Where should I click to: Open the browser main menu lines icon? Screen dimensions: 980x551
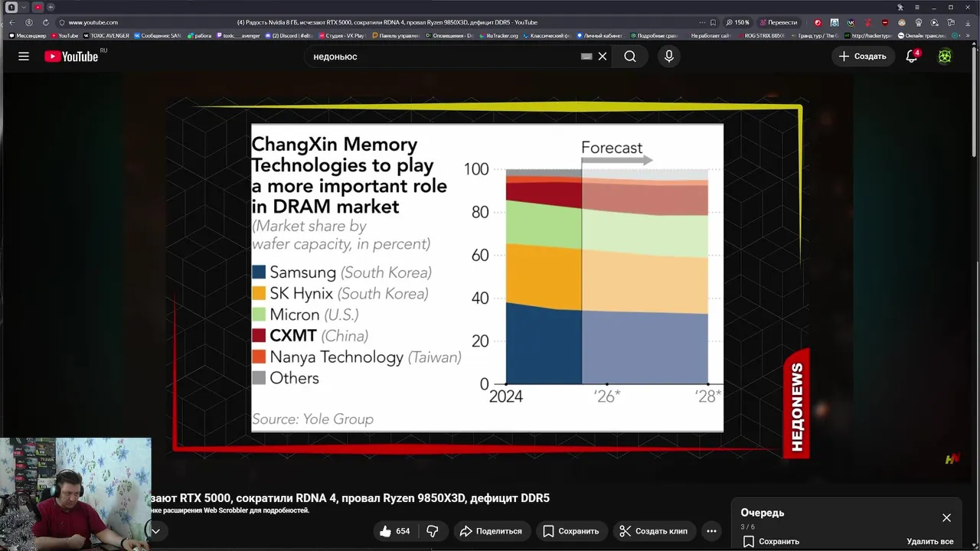click(x=917, y=7)
